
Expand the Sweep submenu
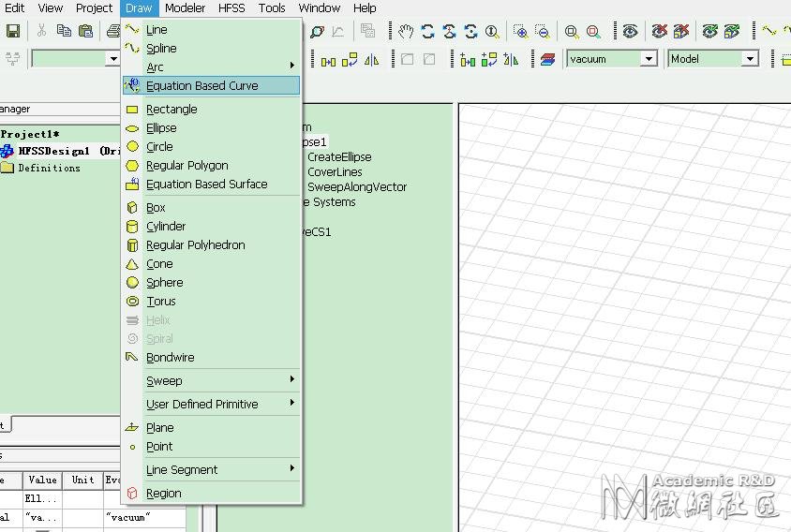[212, 380]
